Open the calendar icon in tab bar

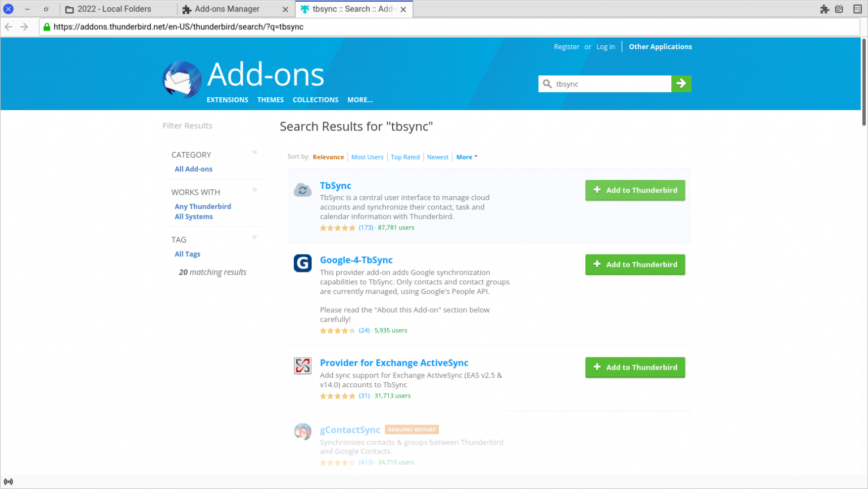point(839,9)
